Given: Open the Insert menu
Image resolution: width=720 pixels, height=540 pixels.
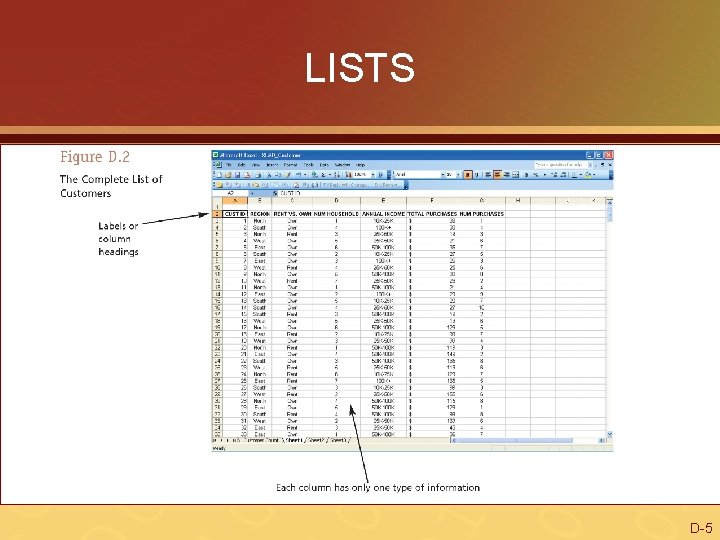Looking at the screenshot, I should (272, 165).
